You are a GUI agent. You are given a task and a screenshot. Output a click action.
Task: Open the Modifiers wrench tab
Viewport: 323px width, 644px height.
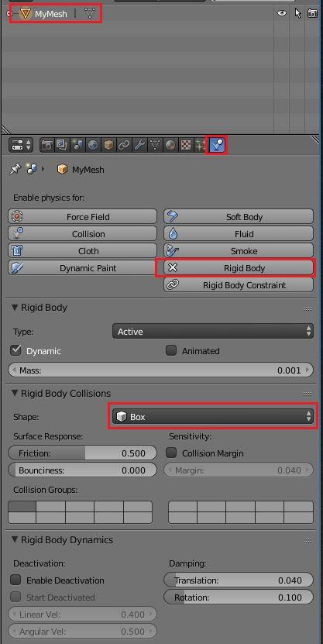(x=139, y=145)
